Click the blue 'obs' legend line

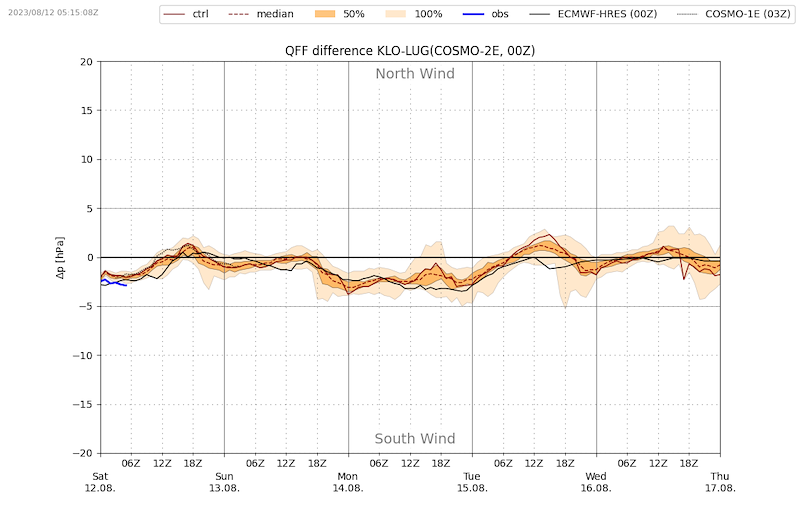click(473, 14)
